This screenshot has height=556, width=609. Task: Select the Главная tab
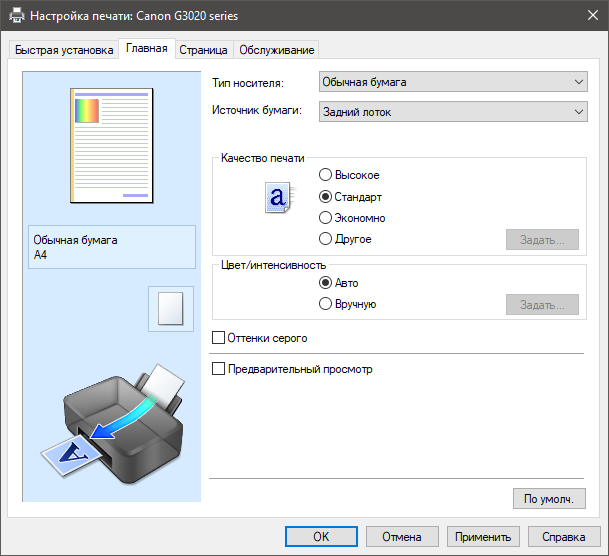tap(147, 49)
